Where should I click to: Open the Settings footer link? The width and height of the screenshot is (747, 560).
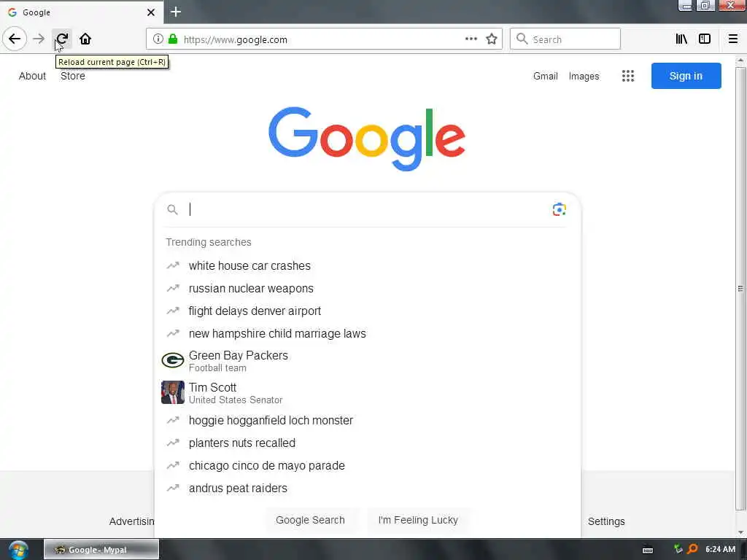606,521
